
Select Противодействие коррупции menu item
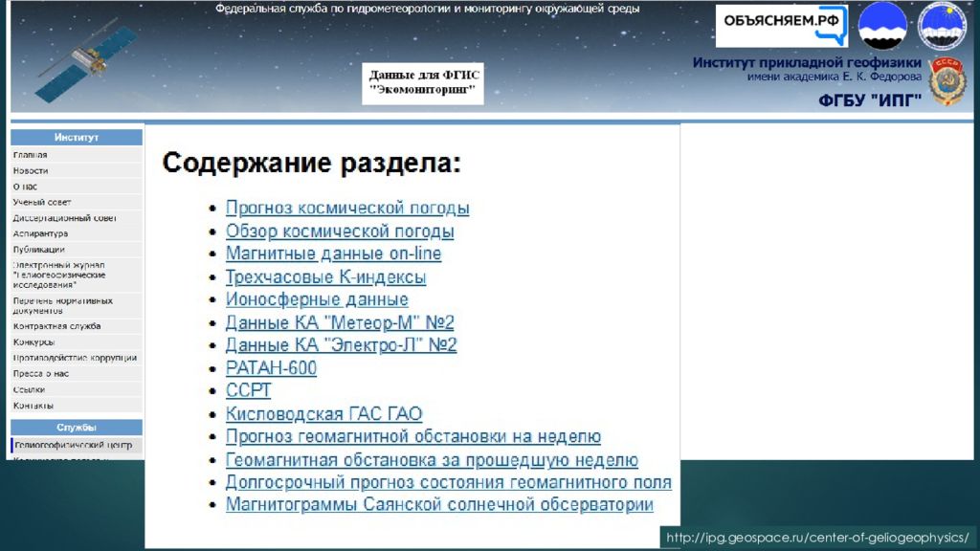point(77,358)
